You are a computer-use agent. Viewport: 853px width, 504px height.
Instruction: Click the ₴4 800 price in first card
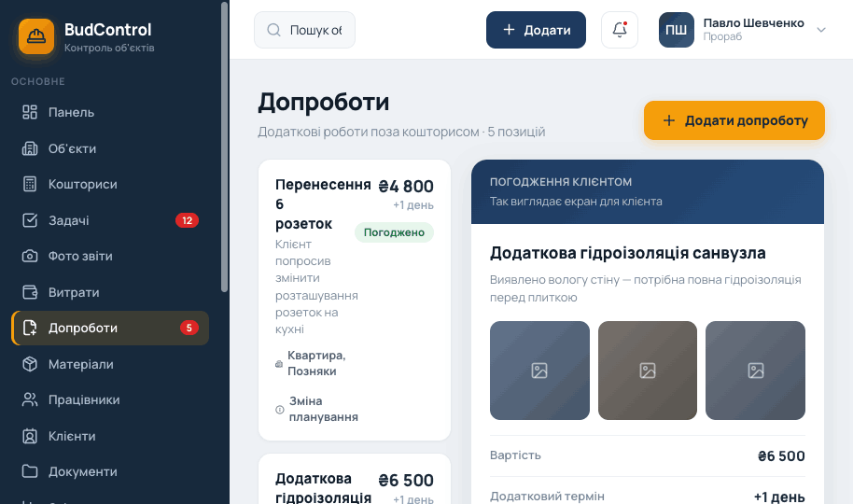coord(406,186)
